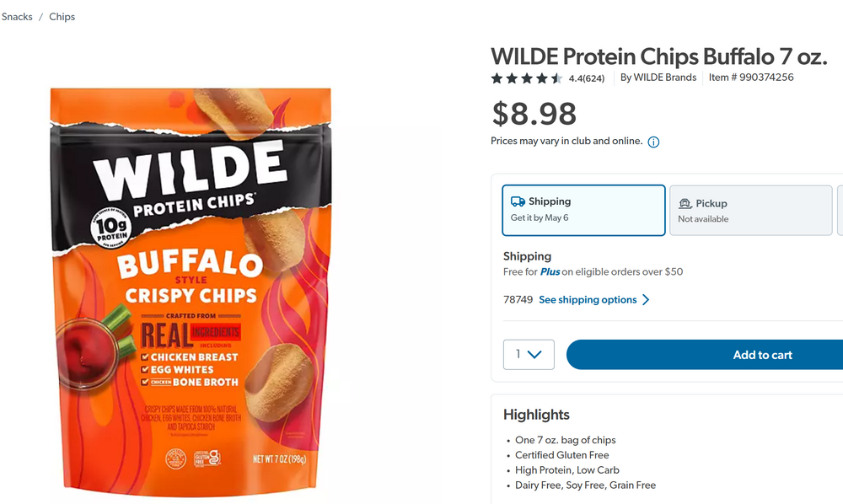Select the partially visible third fulfillment option
The width and height of the screenshot is (843, 504).
point(840,210)
